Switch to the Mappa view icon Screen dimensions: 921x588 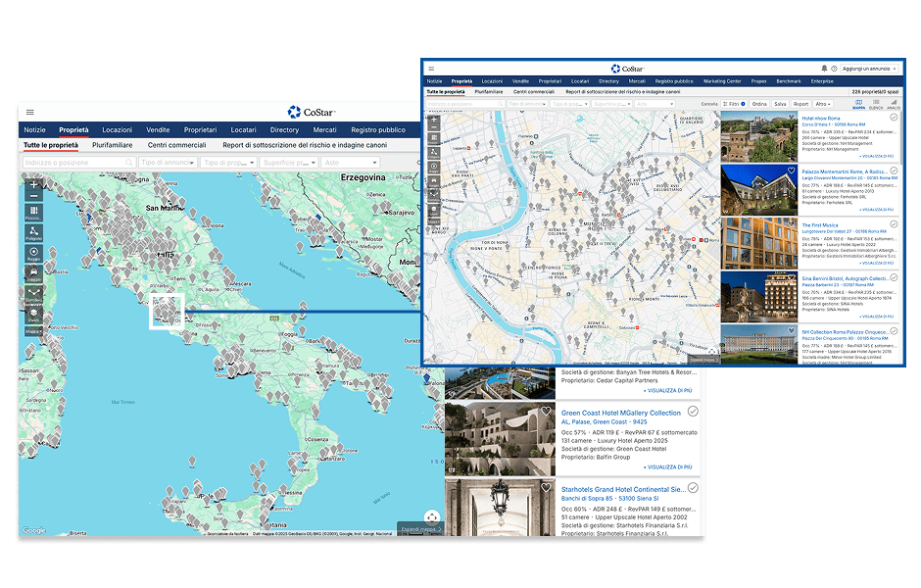coord(859,103)
